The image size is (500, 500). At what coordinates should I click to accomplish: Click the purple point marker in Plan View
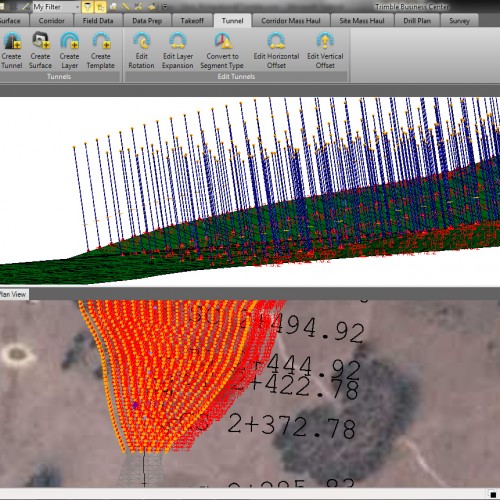pyautogui.click(x=135, y=405)
